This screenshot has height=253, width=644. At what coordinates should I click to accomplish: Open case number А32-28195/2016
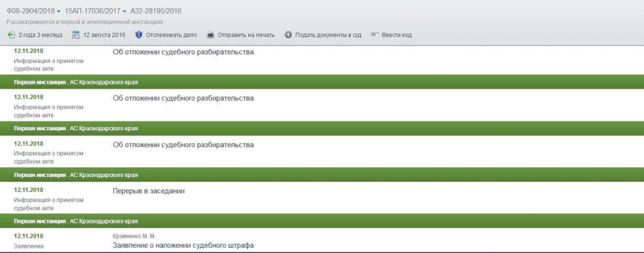[x=156, y=11]
